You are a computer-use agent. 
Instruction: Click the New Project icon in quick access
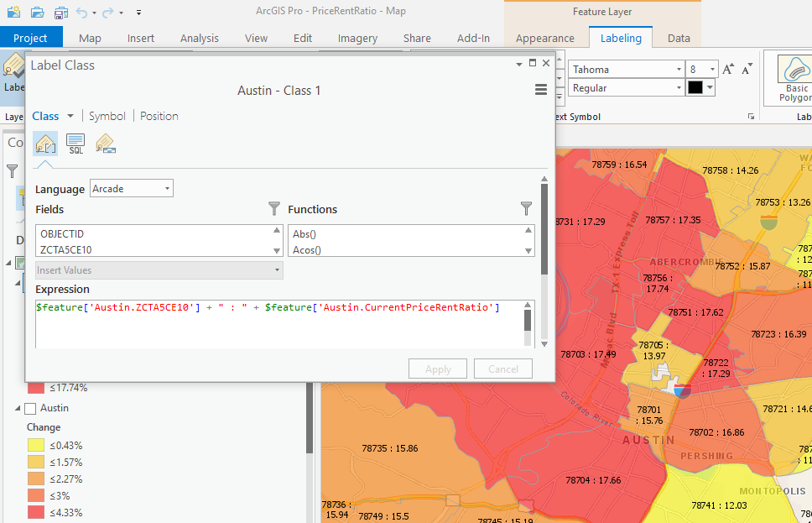(x=14, y=12)
